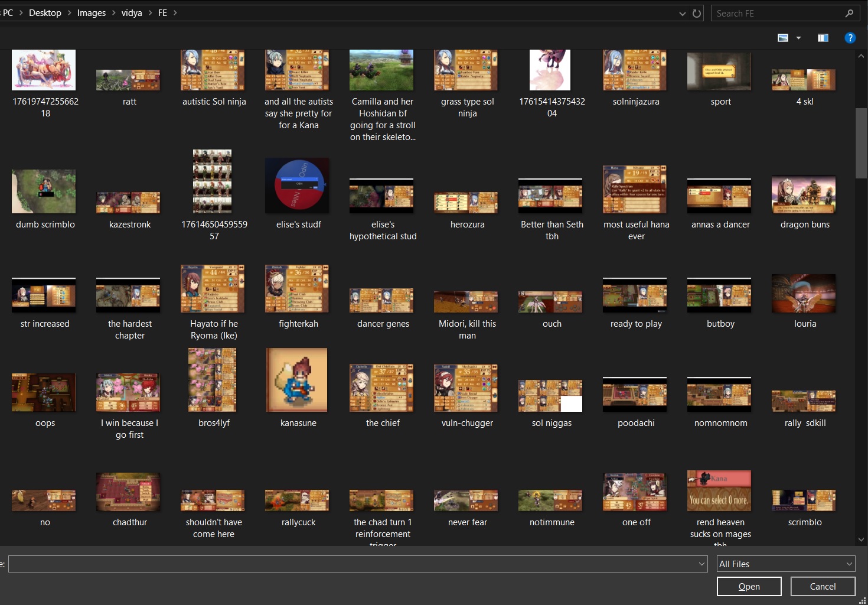Select the chief thumbnail
868x605 pixels.
click(x=381, y=388)
